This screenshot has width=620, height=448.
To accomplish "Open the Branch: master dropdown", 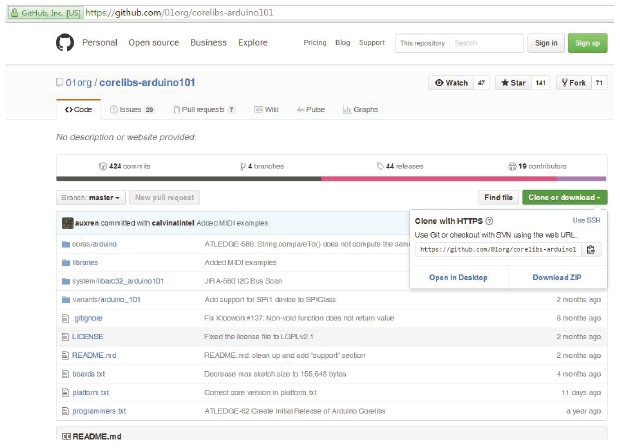I will [91, 197].
